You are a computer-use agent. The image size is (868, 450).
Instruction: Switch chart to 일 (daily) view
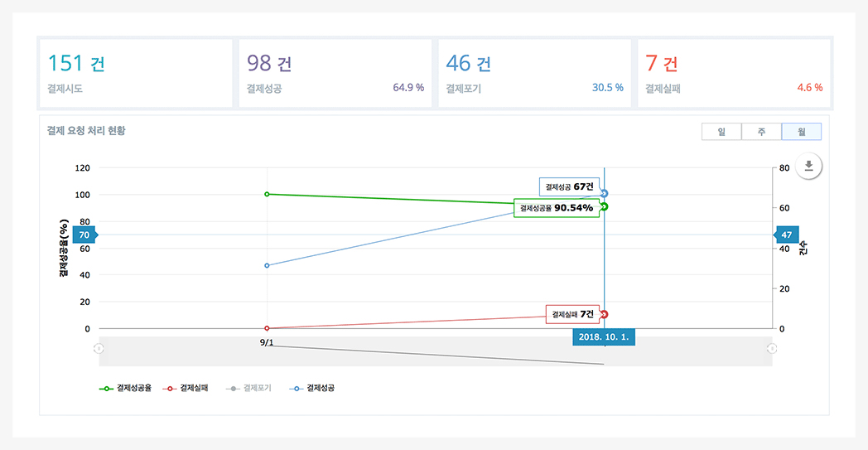(721, 132)
